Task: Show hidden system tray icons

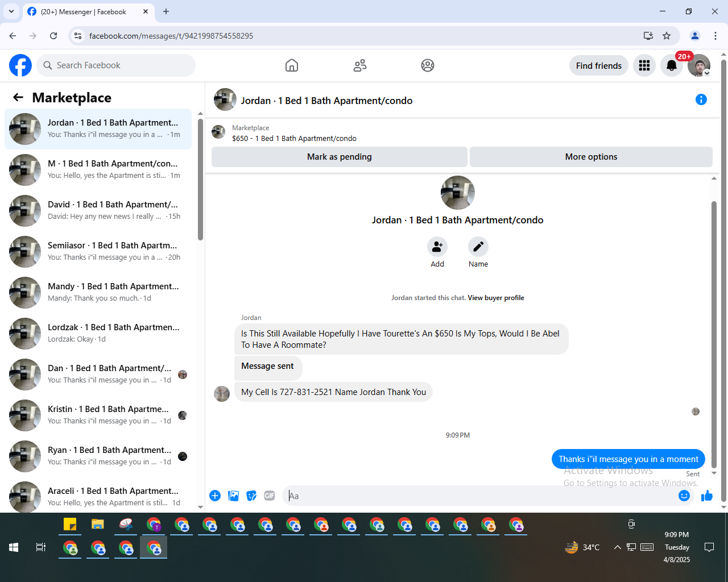Action: (617, 547)
